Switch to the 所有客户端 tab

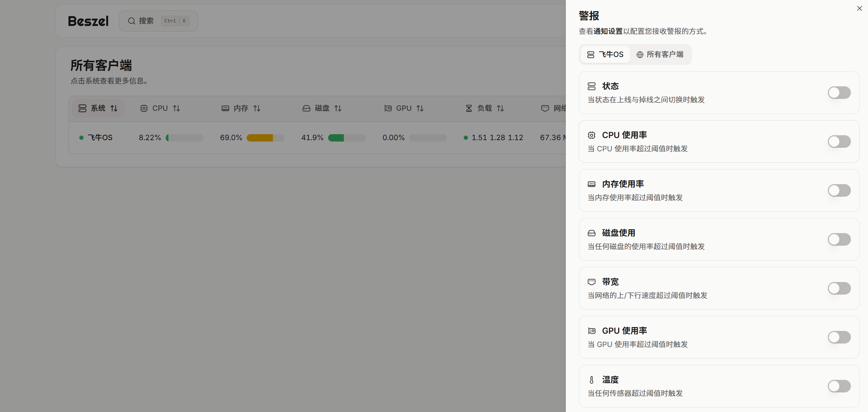(x=660, y=55)
